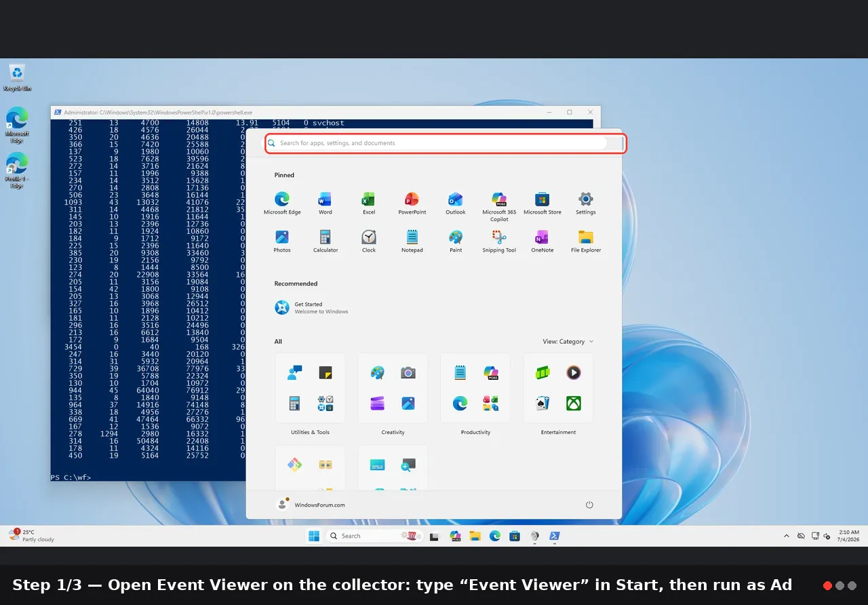The width and height of the screenshot is (868, 605).
Task: Open pinned File Explorer
Action: [586, 241]
